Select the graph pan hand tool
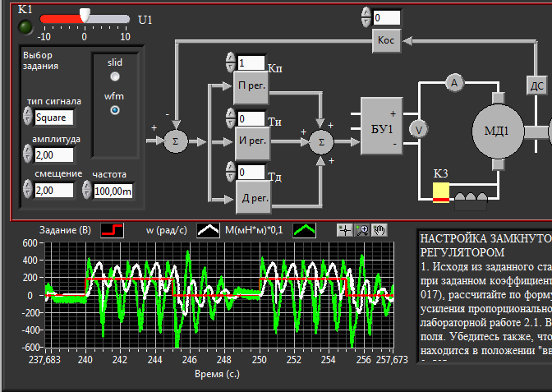The width and height of the screenshot is (552, 392). click(379, 230)
